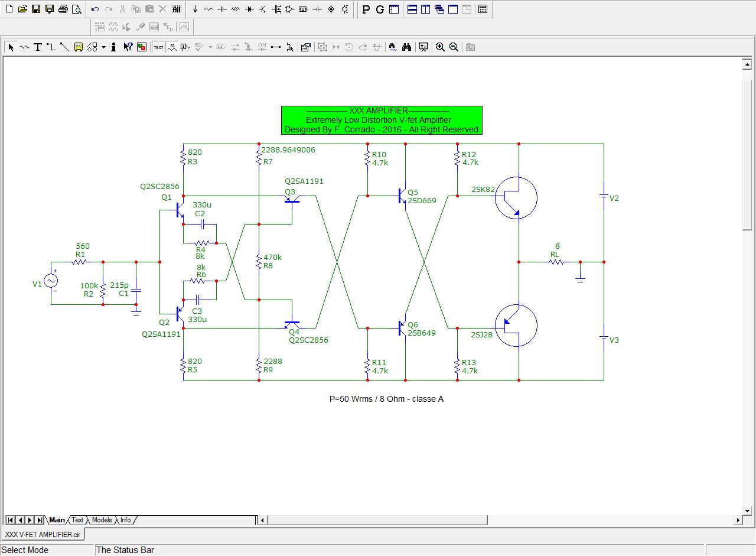Place an NPN transistor component
This screenshot has height=556, width=756.
point(263,9)
